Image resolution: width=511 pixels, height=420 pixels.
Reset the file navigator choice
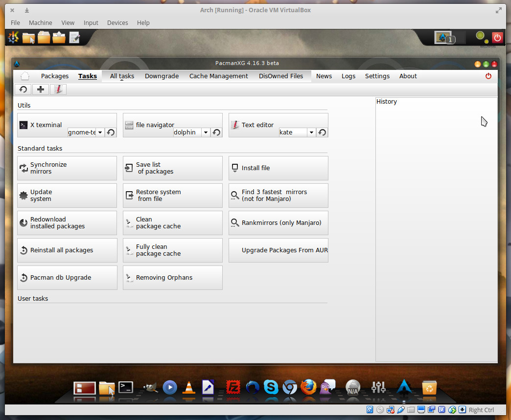click(216, 132)
